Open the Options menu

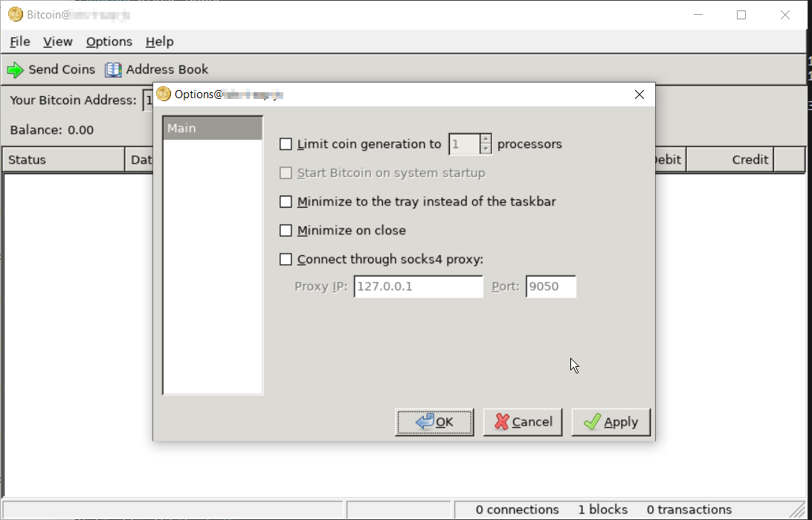[x=109, y=42]
